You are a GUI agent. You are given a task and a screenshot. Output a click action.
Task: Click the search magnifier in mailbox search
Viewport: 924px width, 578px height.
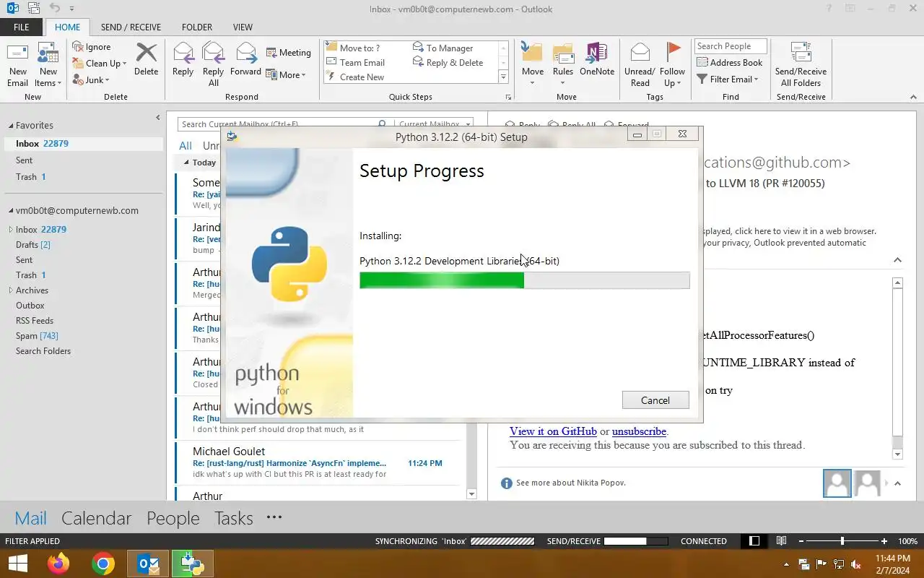(383, 124)
